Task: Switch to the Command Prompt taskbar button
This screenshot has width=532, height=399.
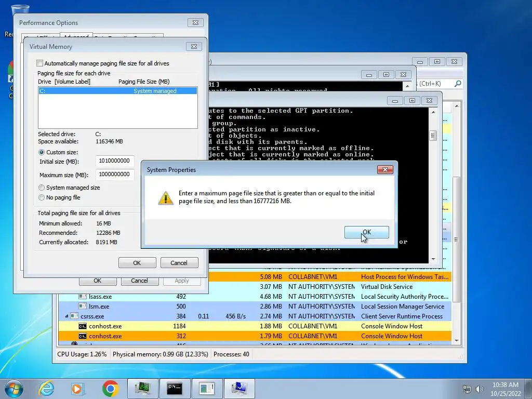Action: click(x=175, y=389)
